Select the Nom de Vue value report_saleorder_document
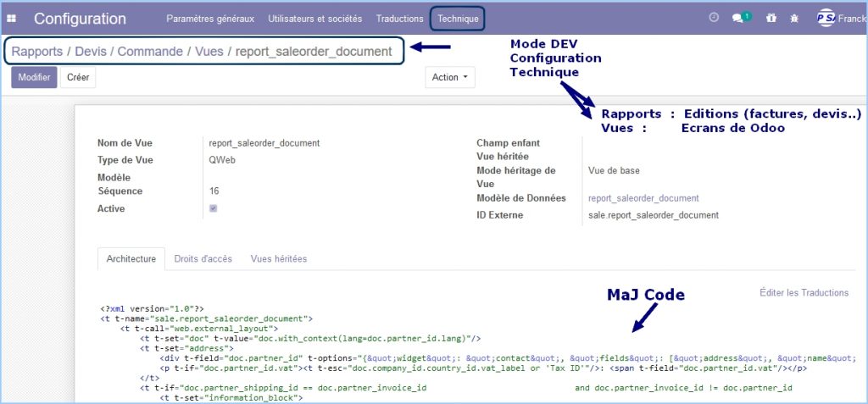The height and width of the screenshot is (404, 868). click(264, 143)
